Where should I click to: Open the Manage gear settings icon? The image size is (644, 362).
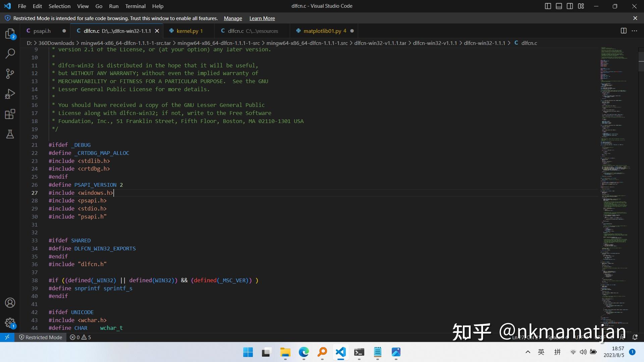pyautogui.click(x=10, y=323)
